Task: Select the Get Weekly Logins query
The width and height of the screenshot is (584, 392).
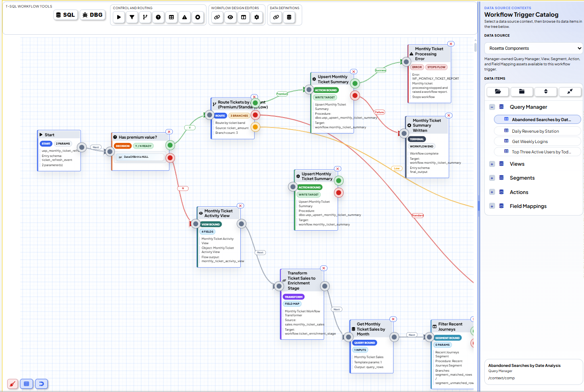Action: (x=530, y=141)
